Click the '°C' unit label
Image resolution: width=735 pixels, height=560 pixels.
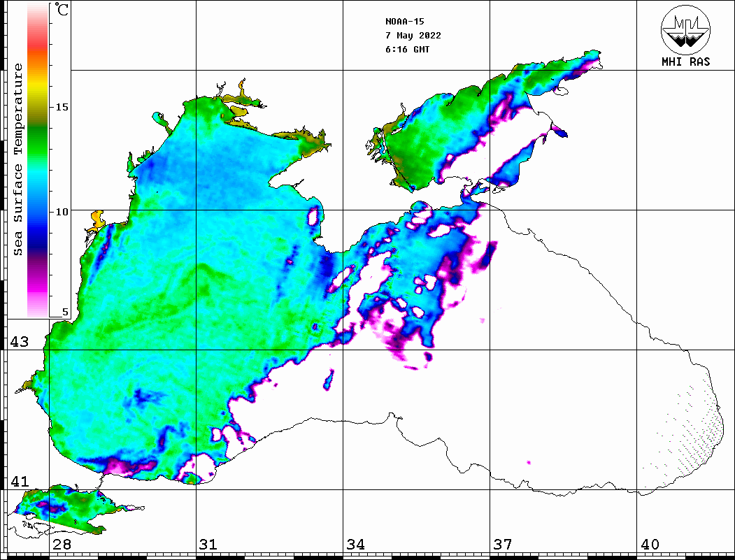62,9
